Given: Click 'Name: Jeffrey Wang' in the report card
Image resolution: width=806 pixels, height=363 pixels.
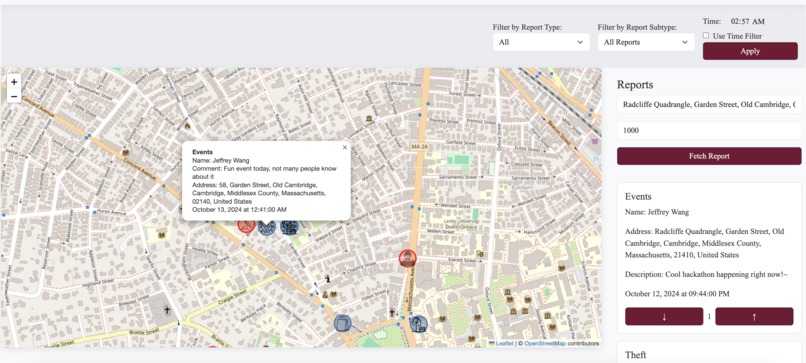Looking at the screenshot, I should pyautogui.click(x=657, y=212).
